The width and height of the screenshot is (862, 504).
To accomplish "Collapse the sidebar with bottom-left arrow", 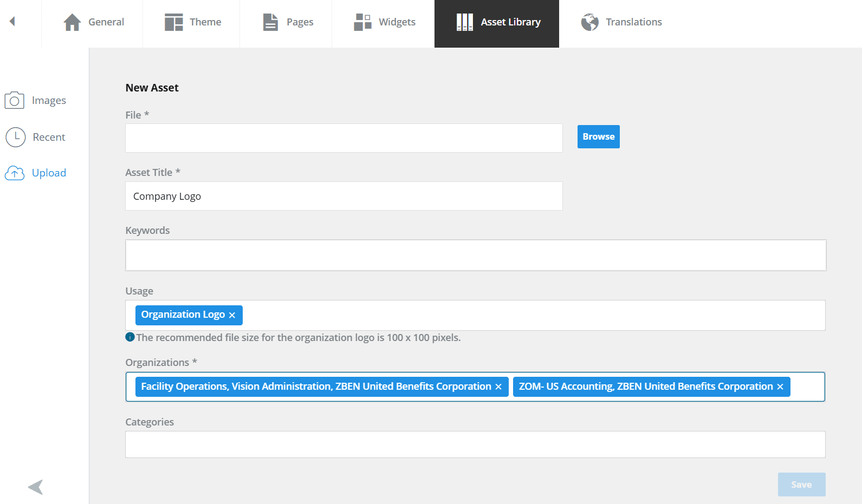I will [36, 487].
